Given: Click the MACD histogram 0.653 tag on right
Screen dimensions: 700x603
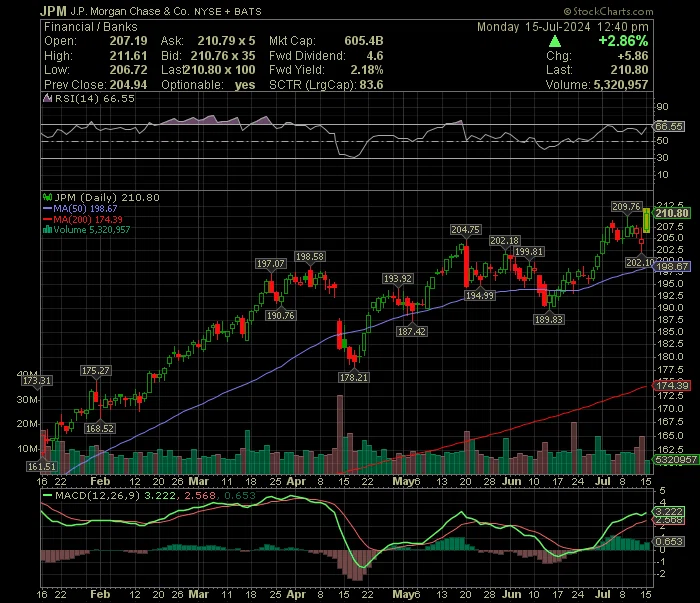Looking at the screenshot, I should 668,541.
